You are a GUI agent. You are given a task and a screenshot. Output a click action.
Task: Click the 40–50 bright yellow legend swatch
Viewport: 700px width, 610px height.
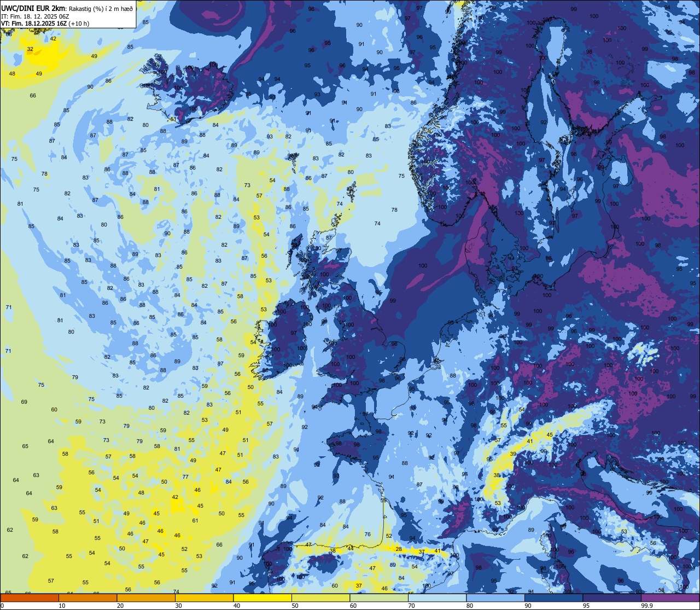click(262, 597)
